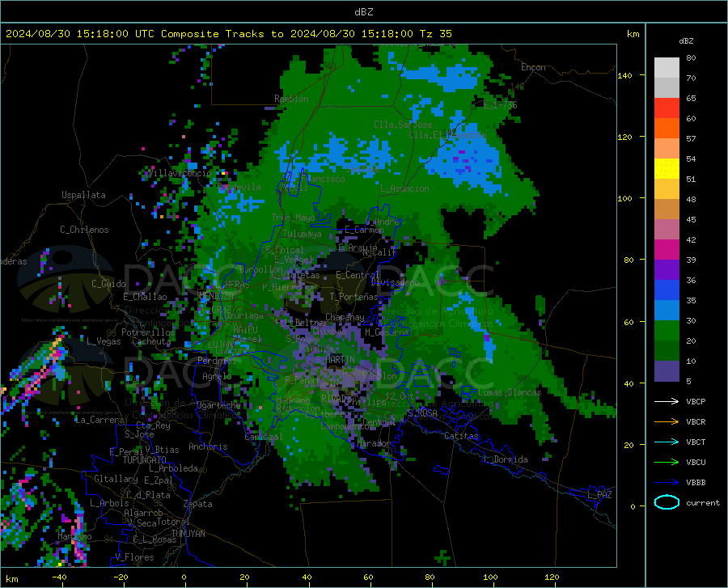This screenshot has height=588, width=728.
Task: Click the 'L_Vegas' map label
Action: click(104, 341)
